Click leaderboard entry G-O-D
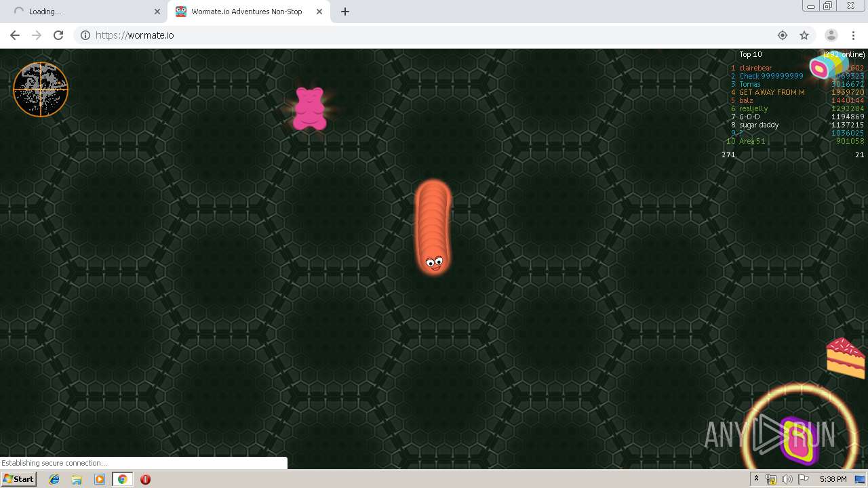Image resolution: width=868 pixels, height=488 pixels. [749, 117]
